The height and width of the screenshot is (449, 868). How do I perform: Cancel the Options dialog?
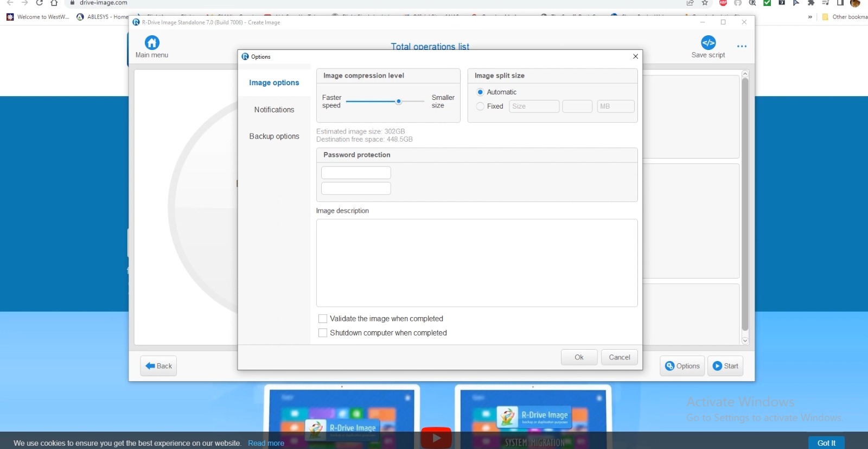pos(620,357)
